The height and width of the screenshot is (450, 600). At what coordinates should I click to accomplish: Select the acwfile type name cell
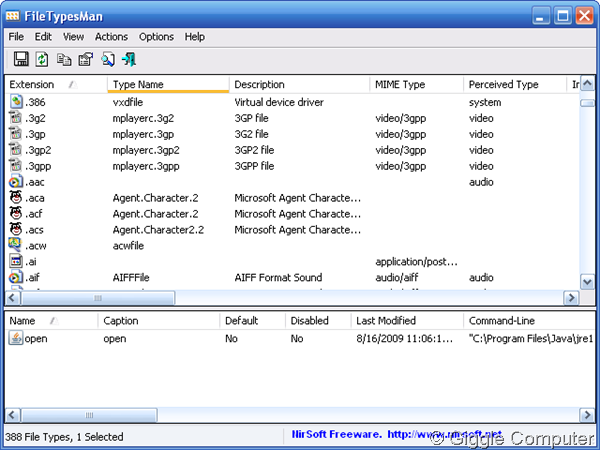128,246
